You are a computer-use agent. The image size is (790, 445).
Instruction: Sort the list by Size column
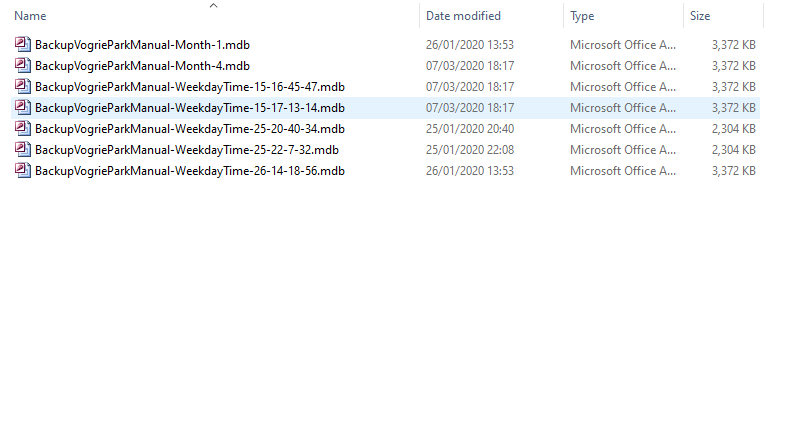(x=700, y=16)
